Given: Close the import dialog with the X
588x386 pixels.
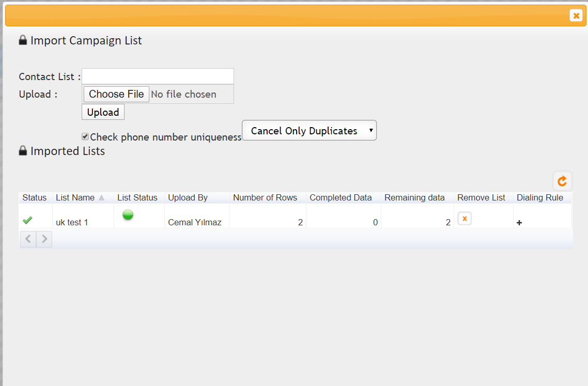Looking at the screenshot, I should [x=576, y=16].
